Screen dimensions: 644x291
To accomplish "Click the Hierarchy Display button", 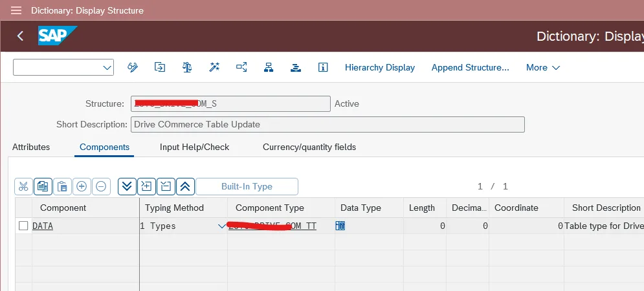I will (379, 67).
